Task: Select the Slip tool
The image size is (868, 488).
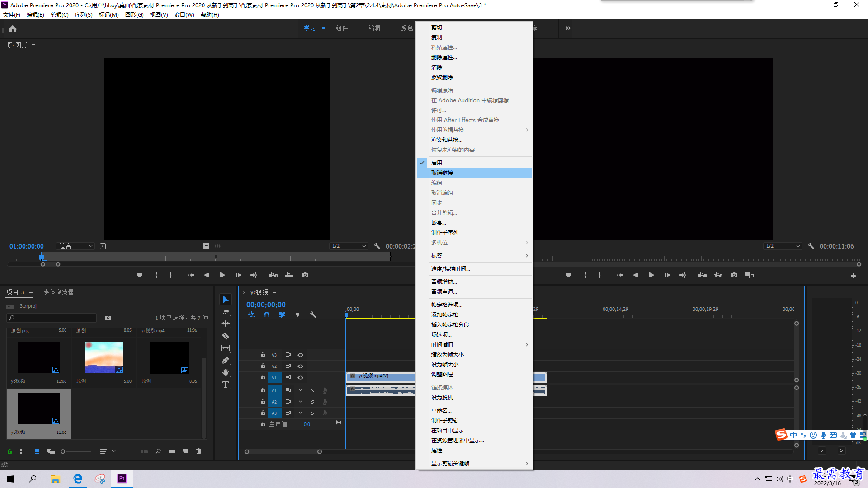Action: click(x=226, y=348)
